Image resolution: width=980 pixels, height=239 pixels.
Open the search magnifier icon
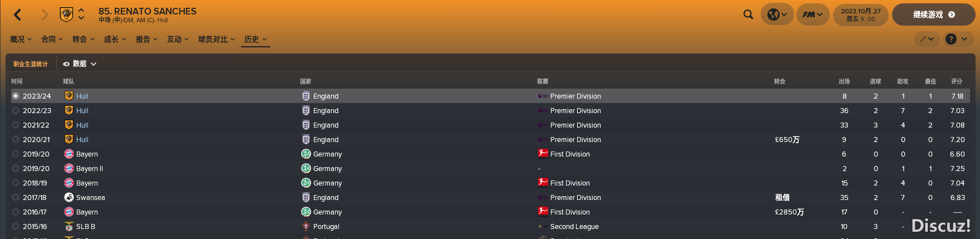tap(748, 14)
